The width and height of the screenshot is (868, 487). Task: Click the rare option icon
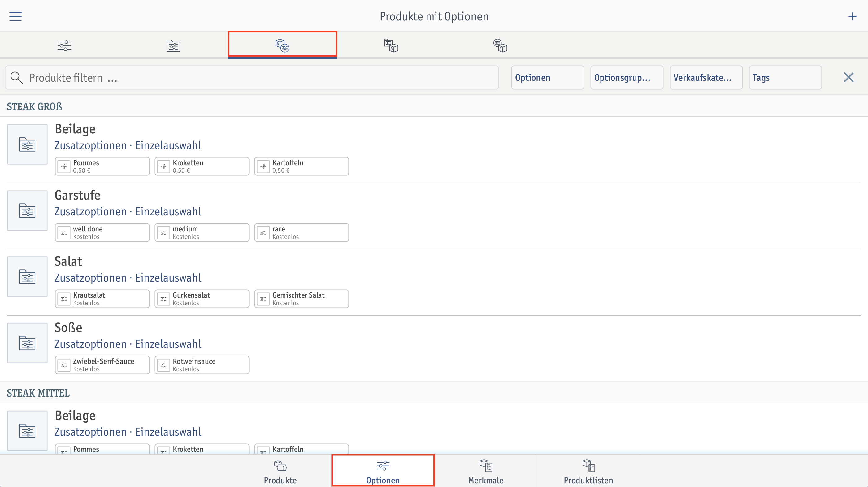(263, 233)
